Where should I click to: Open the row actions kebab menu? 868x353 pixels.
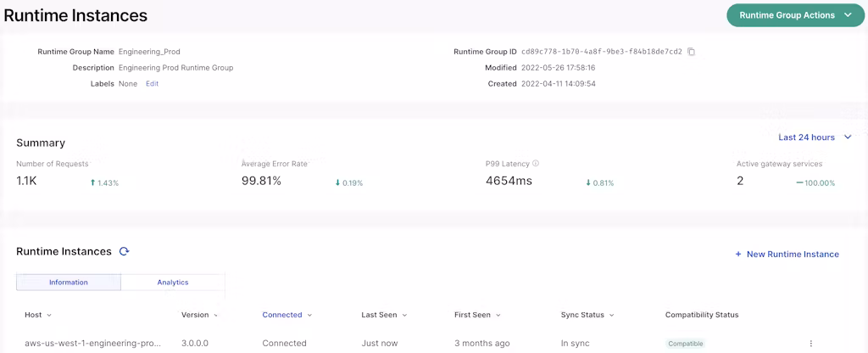point(810,344)
